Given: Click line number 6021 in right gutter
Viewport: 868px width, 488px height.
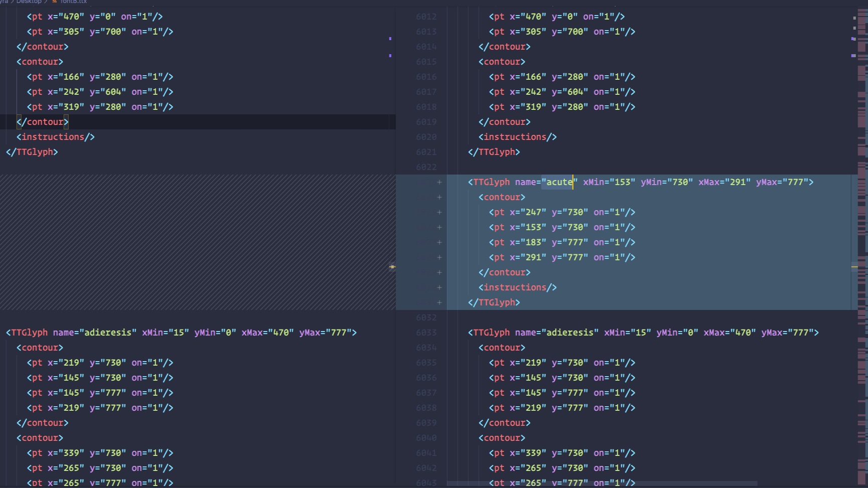Looking at the screenshot, I should pos(426,152).
